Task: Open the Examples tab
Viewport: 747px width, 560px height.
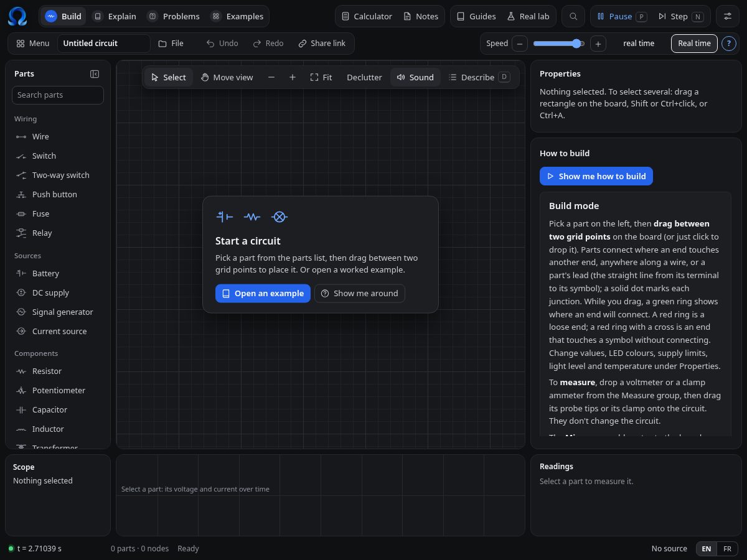Action: (x=237, y=16)
